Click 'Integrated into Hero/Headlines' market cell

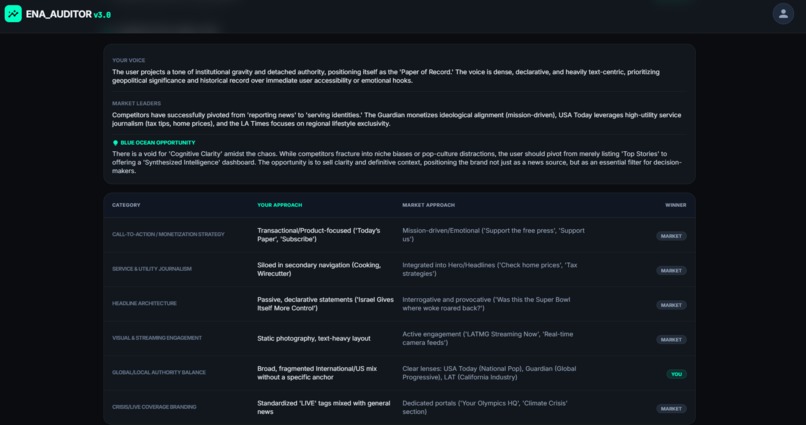[x=490, y=269]
